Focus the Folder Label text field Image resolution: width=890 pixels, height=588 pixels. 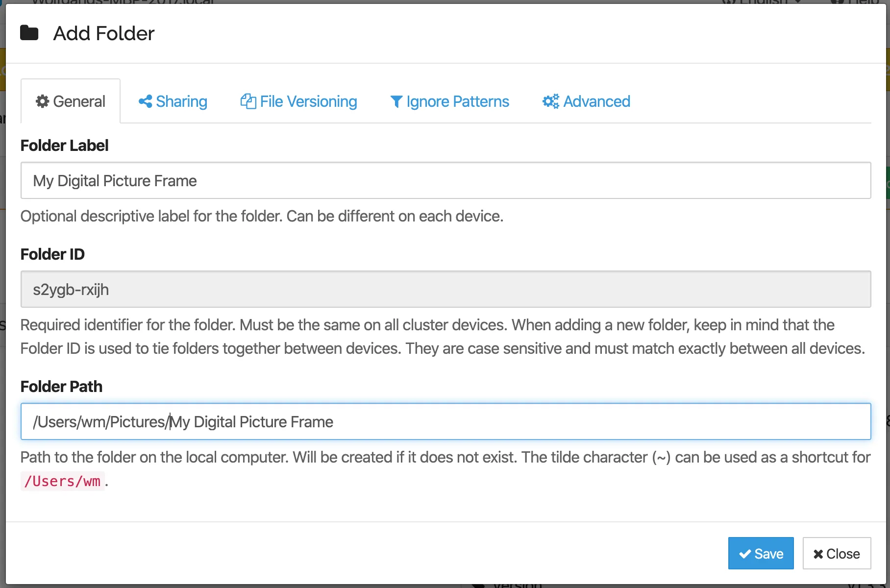[445, 180]
